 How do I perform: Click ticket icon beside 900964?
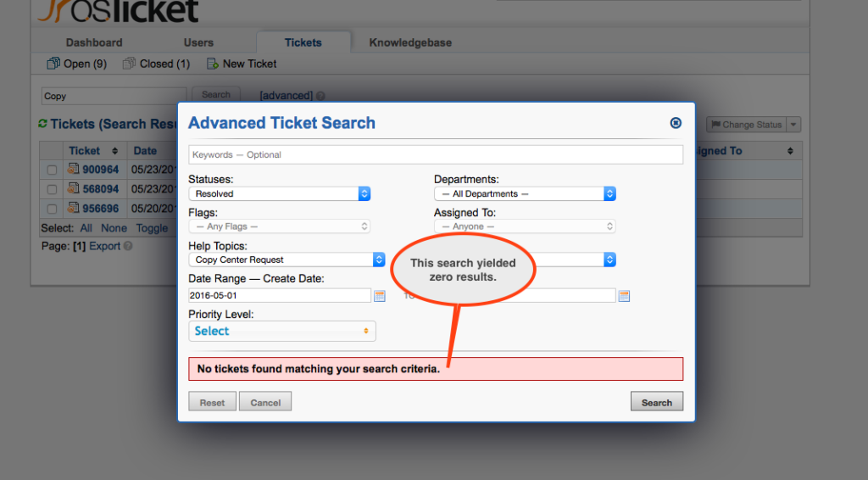pos(73,169)
